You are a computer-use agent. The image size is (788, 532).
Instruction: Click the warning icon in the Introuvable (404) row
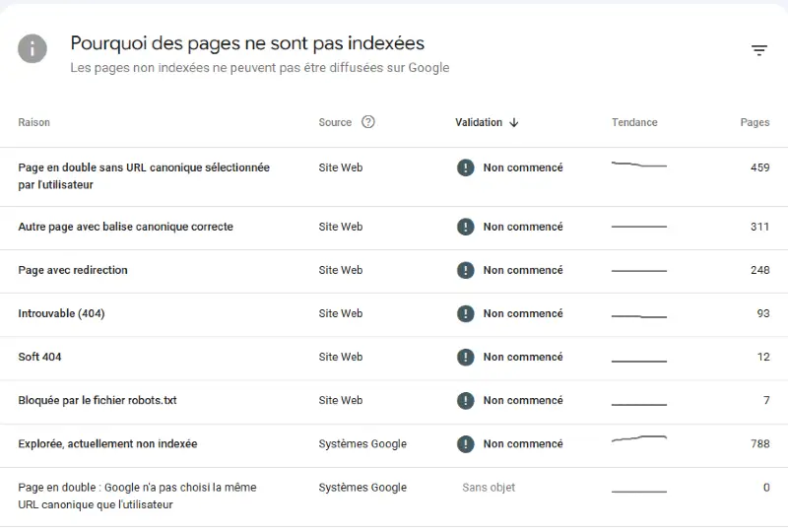(x=466, y=313)
